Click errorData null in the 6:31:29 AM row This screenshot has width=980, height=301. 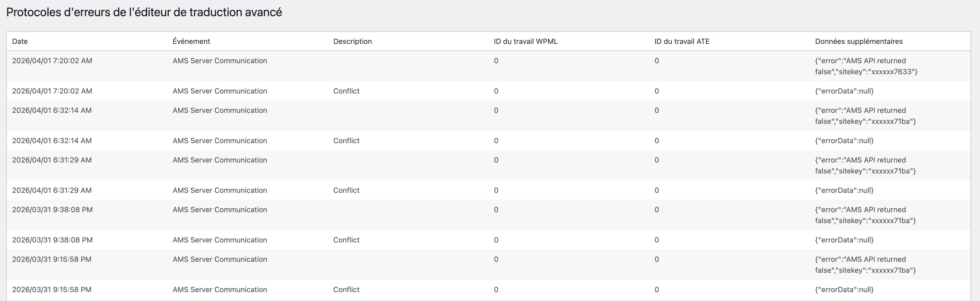point(844,190)
